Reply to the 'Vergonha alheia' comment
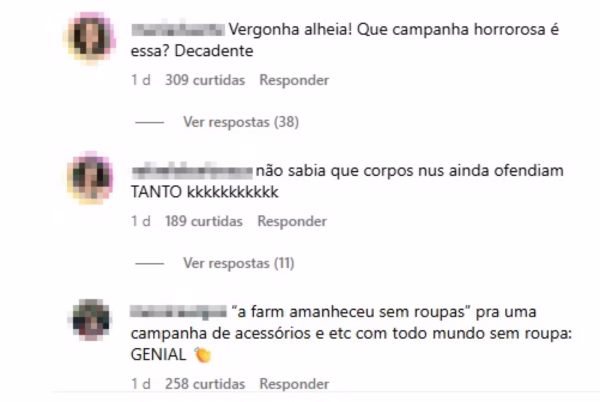600x402 pixels. click(294, 80)
